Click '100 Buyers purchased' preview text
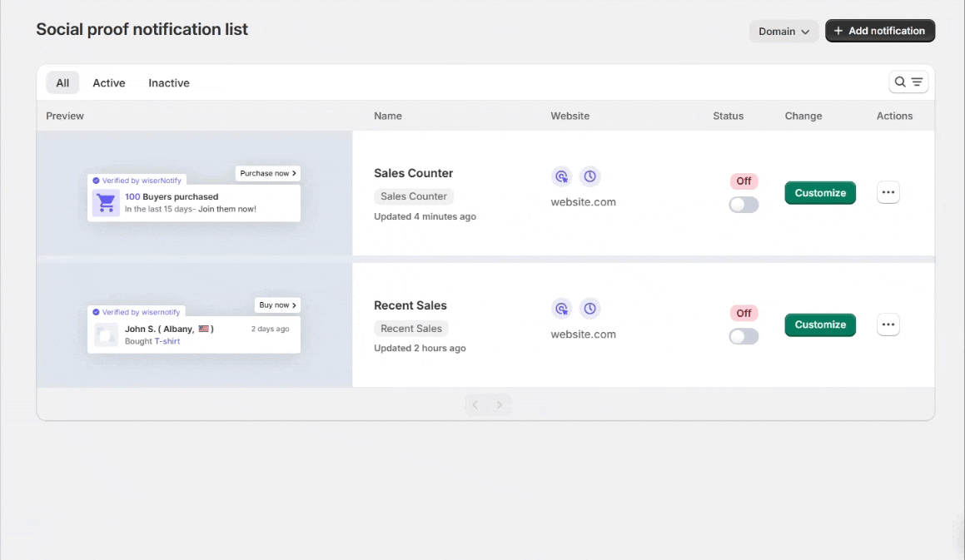 pyautogui.click(x=172, y=197)
